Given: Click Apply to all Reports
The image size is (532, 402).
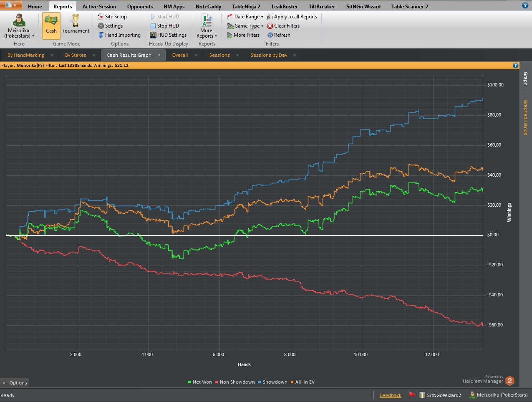Looking at the screenshot, I should point(292,17).
